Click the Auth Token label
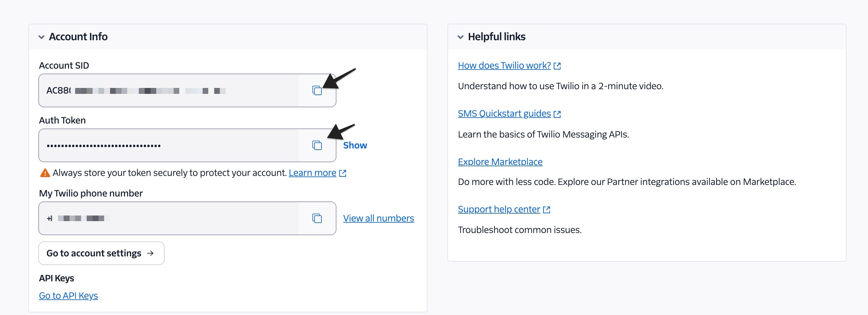The height and width of the screenshot is (315, 868). click(x=62, y=120)
